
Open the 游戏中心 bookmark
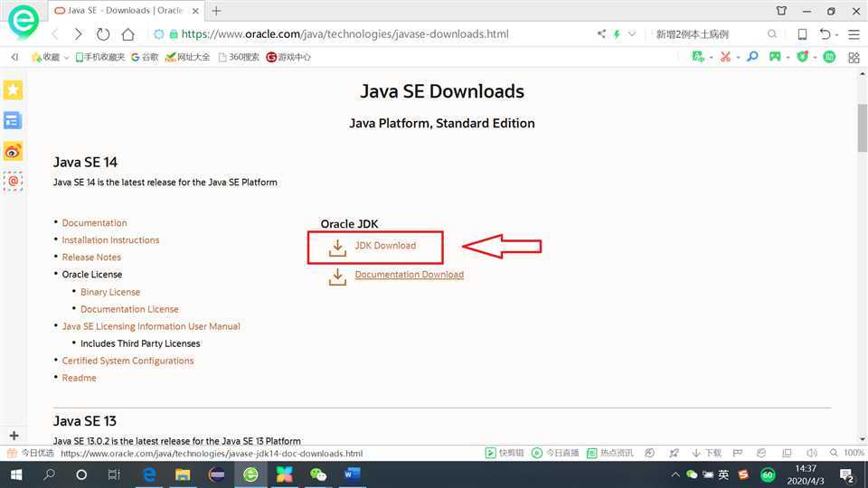coord(288,57)
